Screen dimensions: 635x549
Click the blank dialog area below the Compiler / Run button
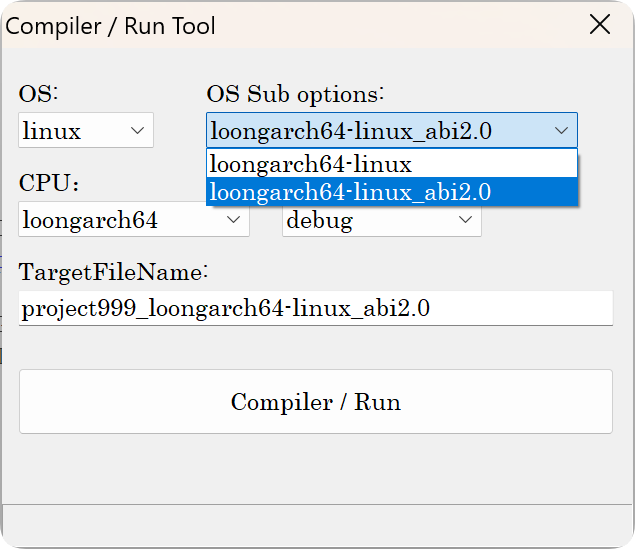(x=317, y=468)
